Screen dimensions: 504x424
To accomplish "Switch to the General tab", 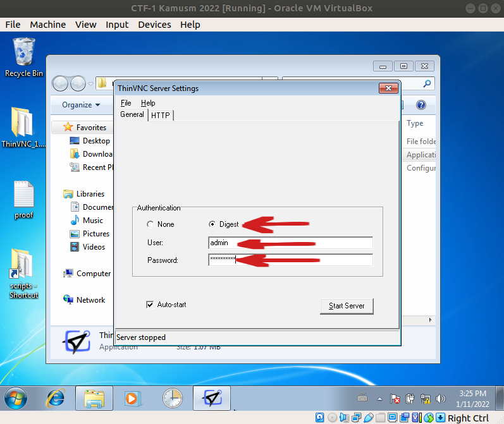I will click(132, 114).
